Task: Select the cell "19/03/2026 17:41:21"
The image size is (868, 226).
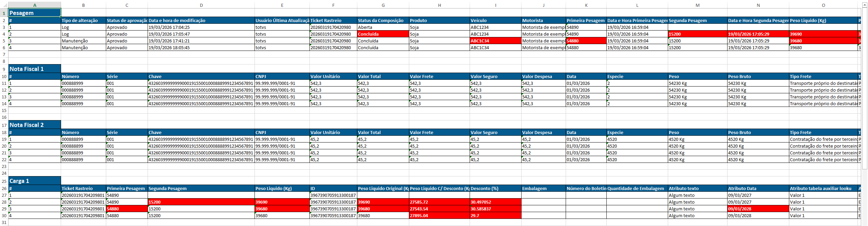Action: click(201, 41)
